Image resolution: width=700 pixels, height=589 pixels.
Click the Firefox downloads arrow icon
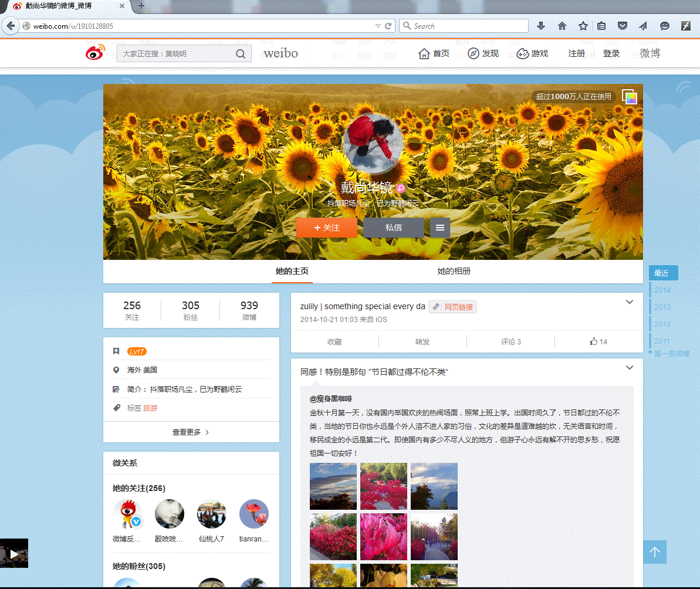tap(541, 26)
